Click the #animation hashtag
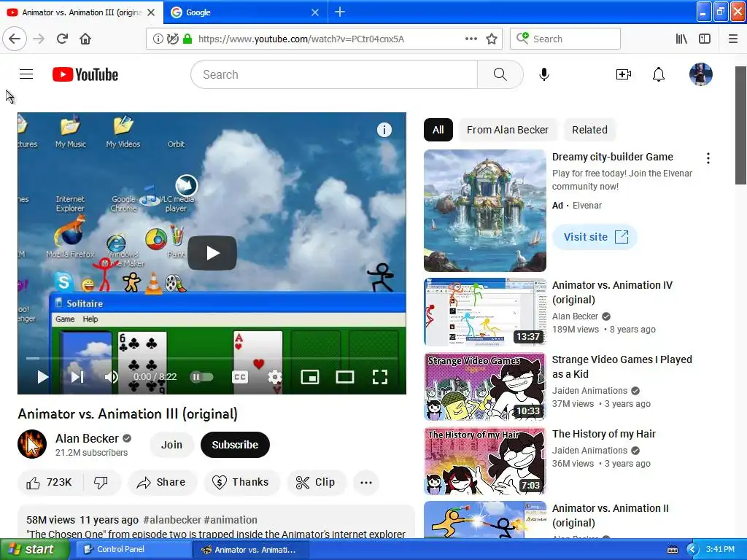 tap(231, 520)
